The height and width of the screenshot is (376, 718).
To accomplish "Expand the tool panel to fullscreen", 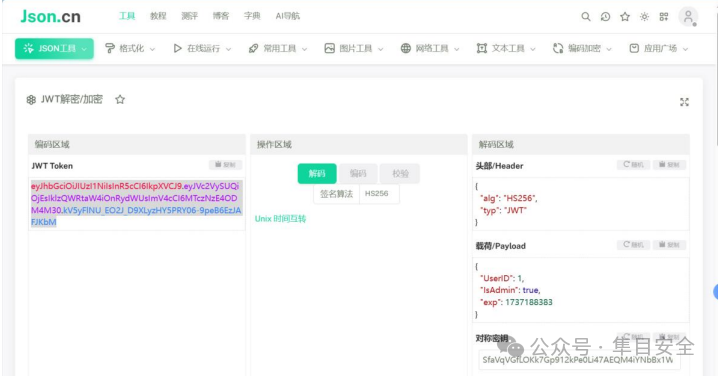I will point(684,102).
